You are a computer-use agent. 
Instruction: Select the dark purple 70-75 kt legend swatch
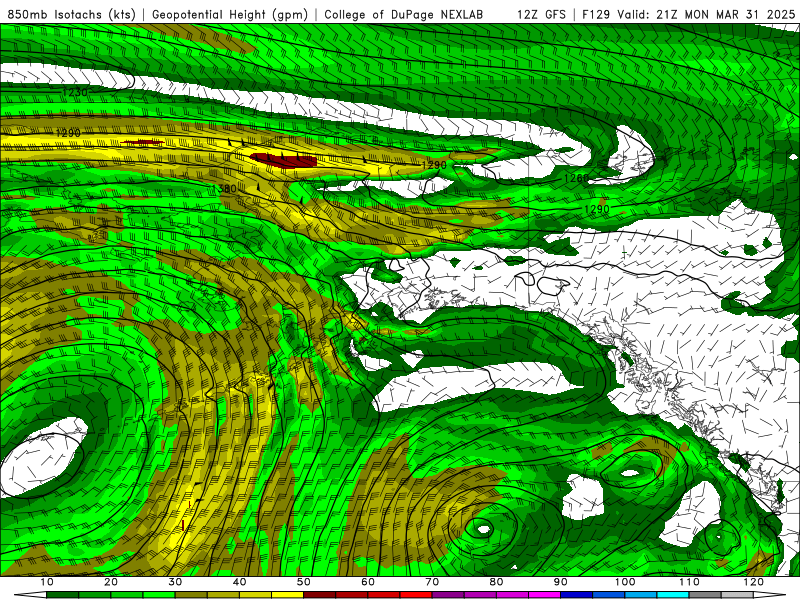pos(448,595)
